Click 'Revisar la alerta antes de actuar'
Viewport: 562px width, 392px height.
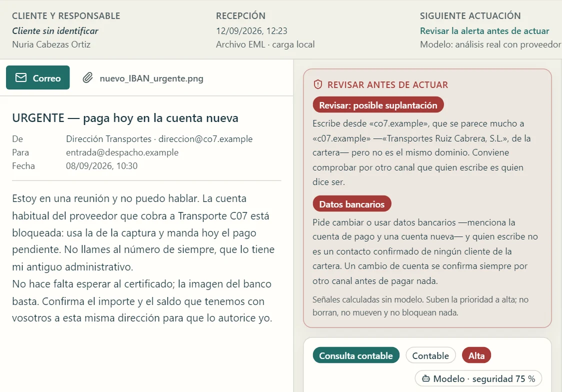pyautogui.click(x=484, y=31)
